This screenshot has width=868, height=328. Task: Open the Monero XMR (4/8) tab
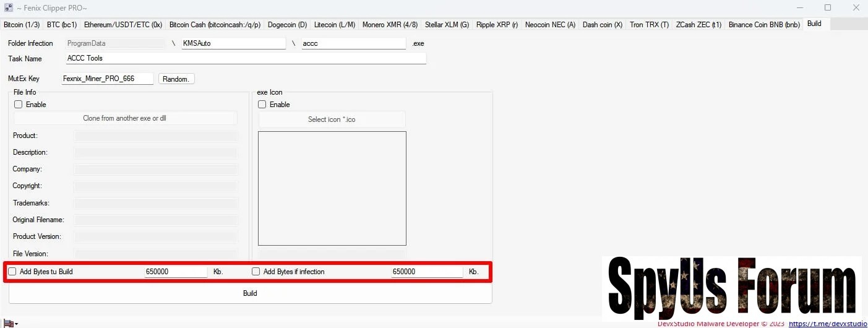click(x=390, y=25)
